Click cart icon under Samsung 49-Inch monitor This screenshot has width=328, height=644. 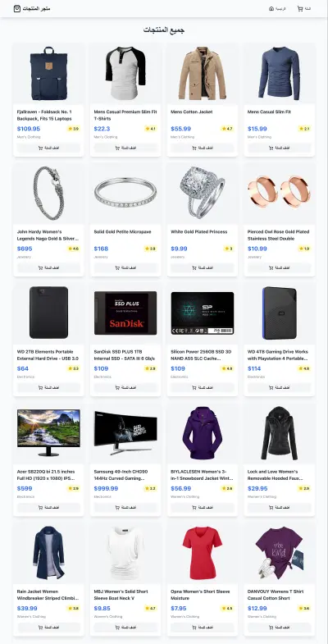click(117, 508)
